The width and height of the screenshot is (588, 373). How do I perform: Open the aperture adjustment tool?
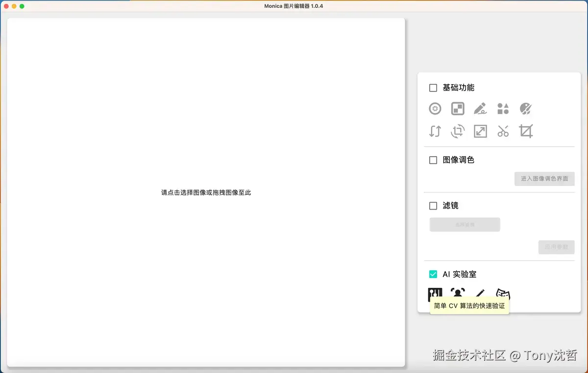tap(435, 108)
